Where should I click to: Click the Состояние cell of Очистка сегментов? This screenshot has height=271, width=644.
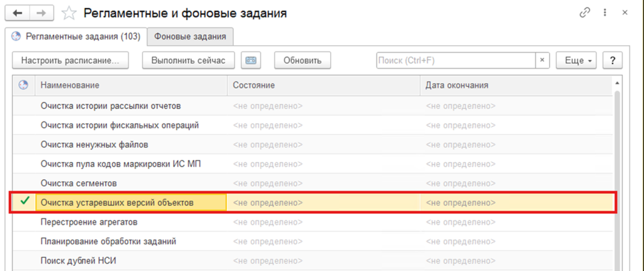pos(324,183)
